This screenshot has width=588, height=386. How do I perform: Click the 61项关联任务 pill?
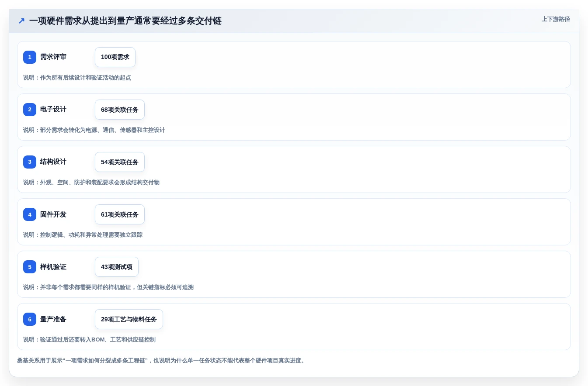coord(120,214)
